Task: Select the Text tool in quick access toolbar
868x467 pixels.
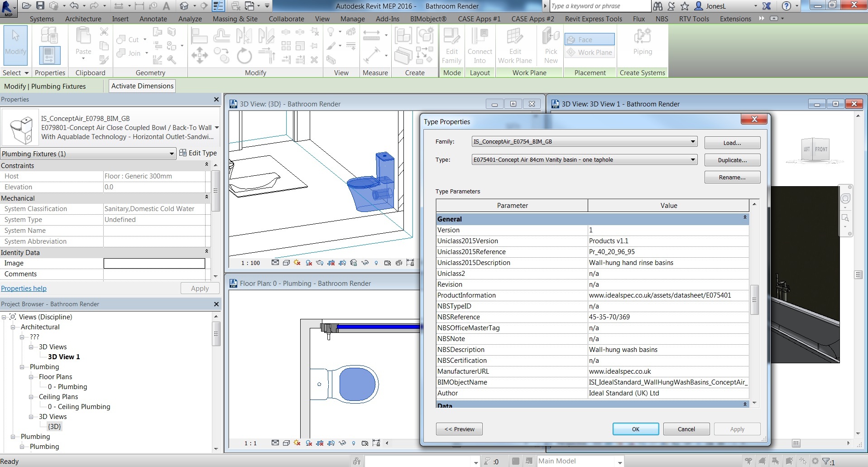Action: [166, 6]
